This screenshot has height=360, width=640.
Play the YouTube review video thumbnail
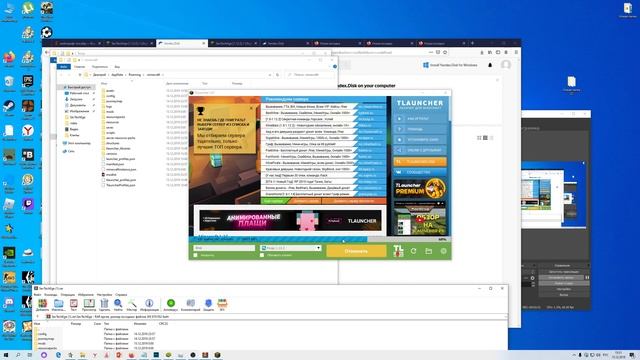pos(420,218)
